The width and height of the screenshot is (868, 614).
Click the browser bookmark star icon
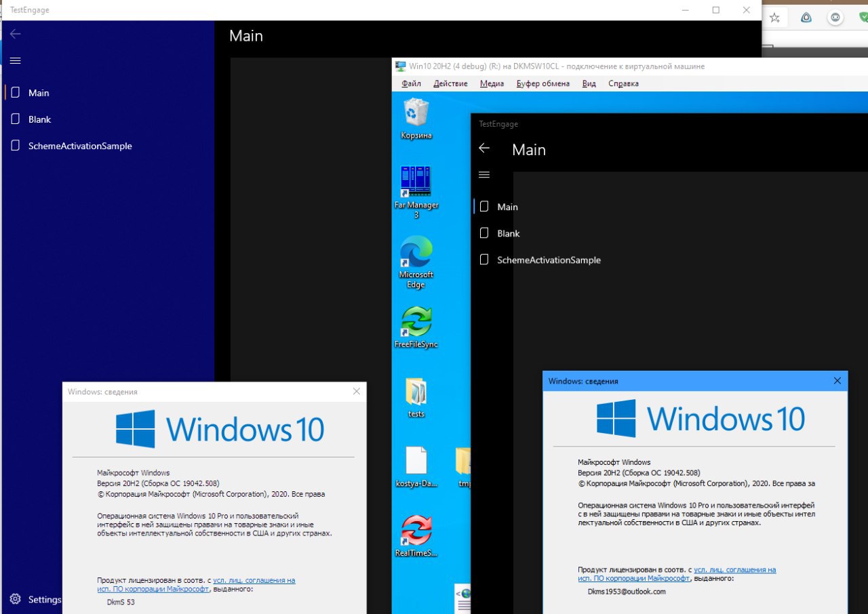point(774,18)
